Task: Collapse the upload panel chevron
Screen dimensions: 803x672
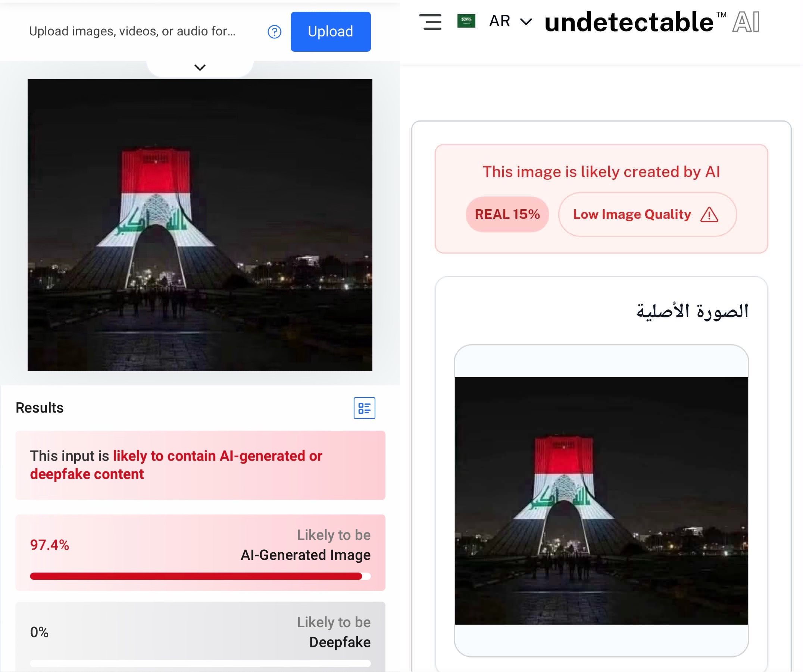Action: (x=200, y=67)
